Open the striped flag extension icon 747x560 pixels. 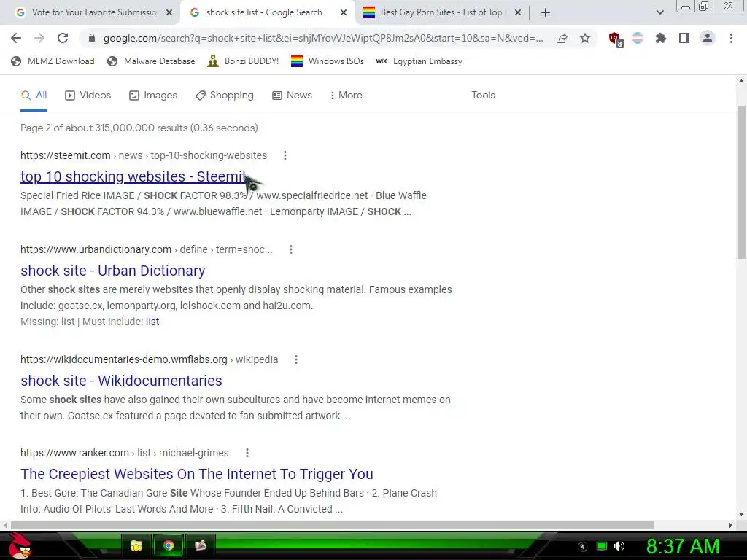[x=638, y=38]
